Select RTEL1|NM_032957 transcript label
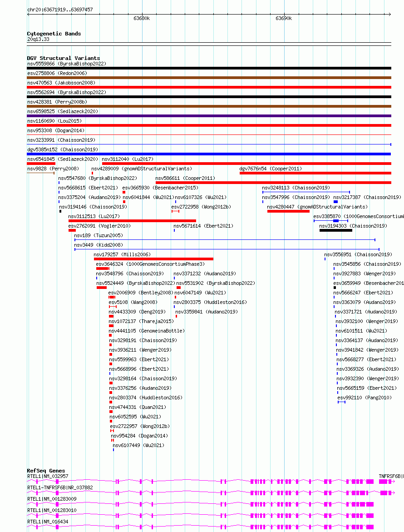404x532 pixels. click(48, 477)
